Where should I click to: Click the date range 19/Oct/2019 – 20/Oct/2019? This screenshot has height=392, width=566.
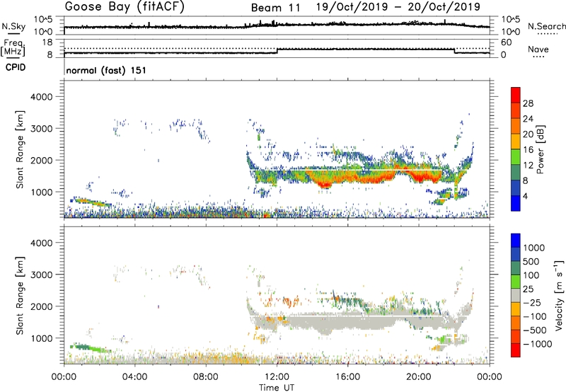[398, 7]
